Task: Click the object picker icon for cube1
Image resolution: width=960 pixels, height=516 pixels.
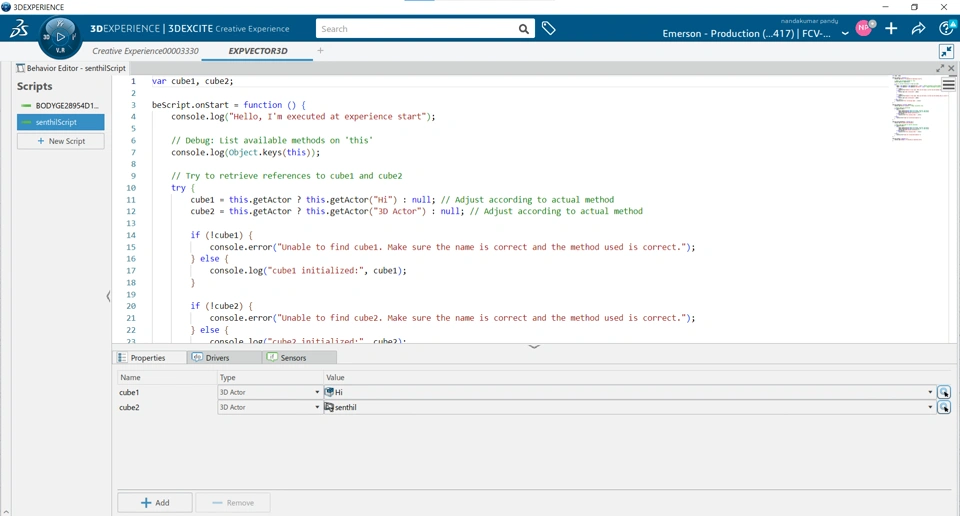Action: [x=944, y=393]
